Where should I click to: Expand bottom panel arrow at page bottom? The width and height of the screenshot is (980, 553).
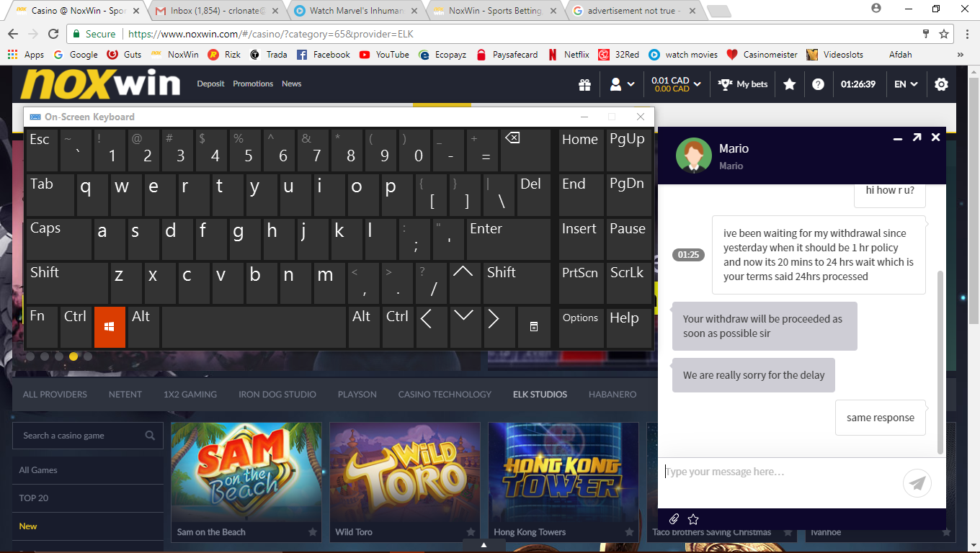(484, 545)
